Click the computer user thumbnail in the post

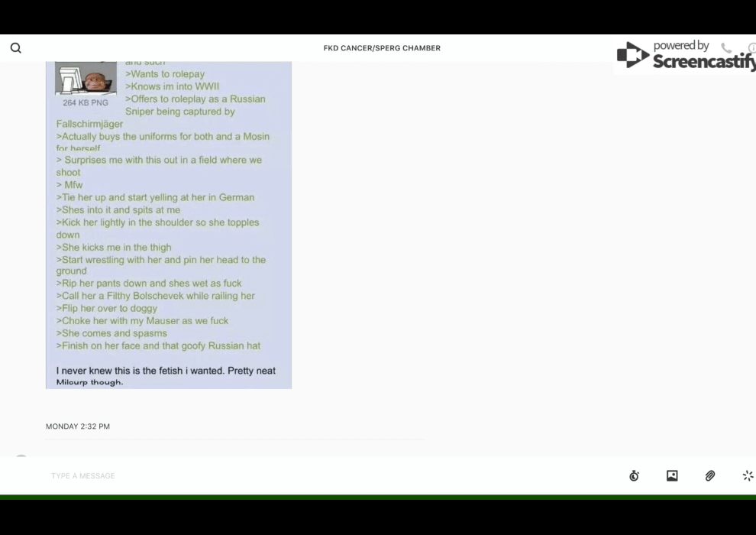click(x=86, y=78)
